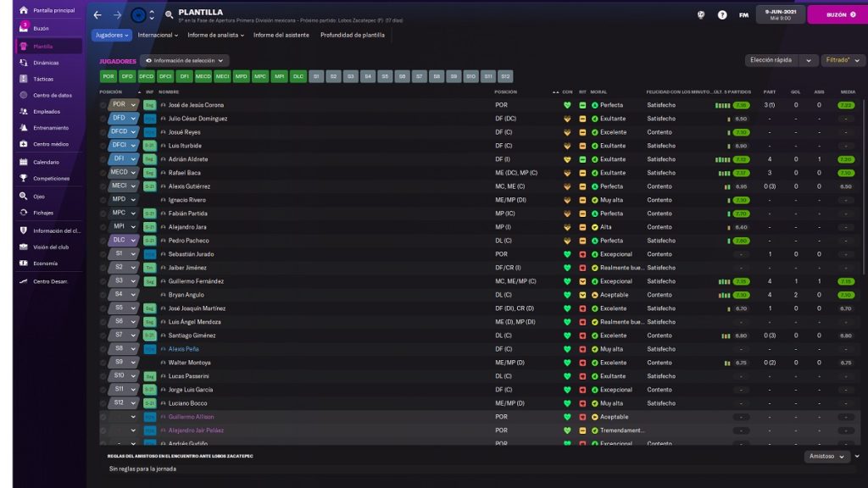The width and height of the screenshot is (868, 488).
Task: Click the Fichajes transfers icon
Action: (x=25, y=213)
